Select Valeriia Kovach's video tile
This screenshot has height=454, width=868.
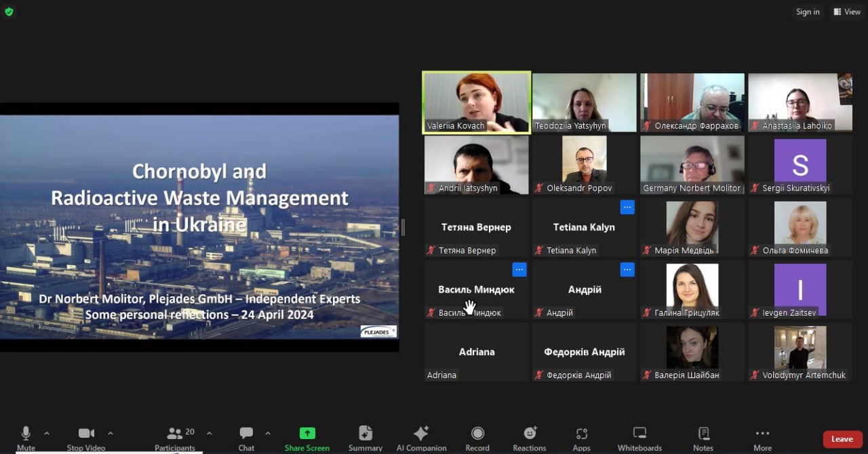click(476, 102)
